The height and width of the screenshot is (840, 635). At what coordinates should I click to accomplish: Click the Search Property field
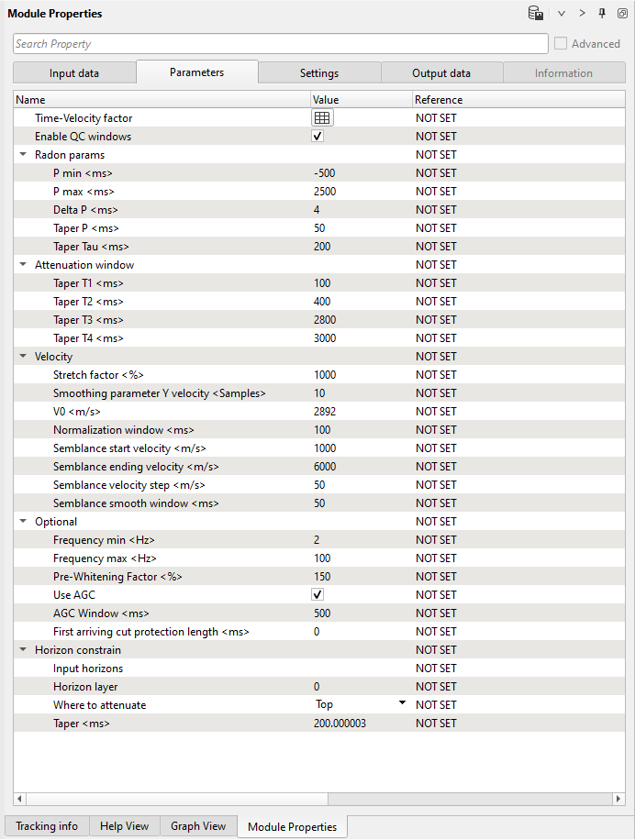pos(280,44)
